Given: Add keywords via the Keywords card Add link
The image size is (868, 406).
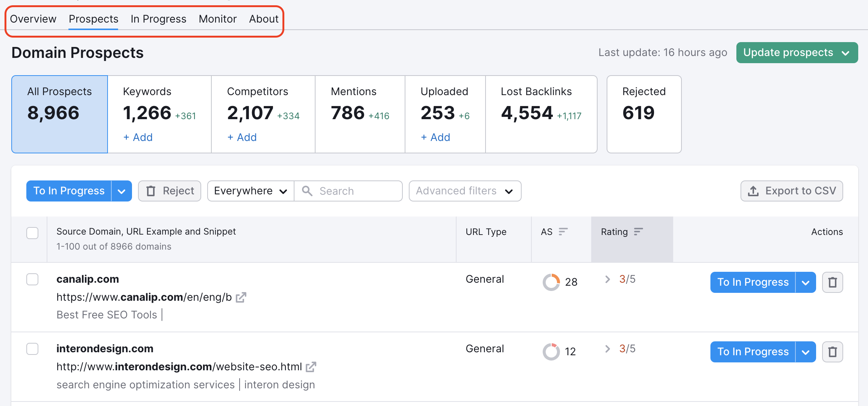Looking at the screenshot, I should tap(138, 137).
